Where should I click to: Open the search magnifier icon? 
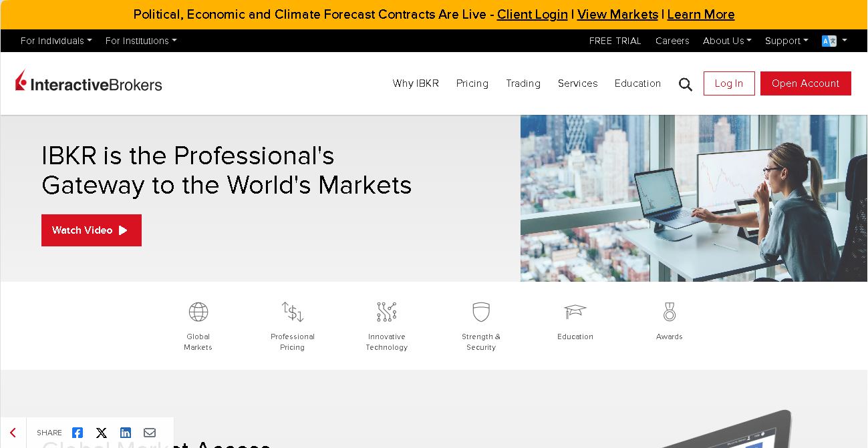pyautogui.click(x=686, y=84)
